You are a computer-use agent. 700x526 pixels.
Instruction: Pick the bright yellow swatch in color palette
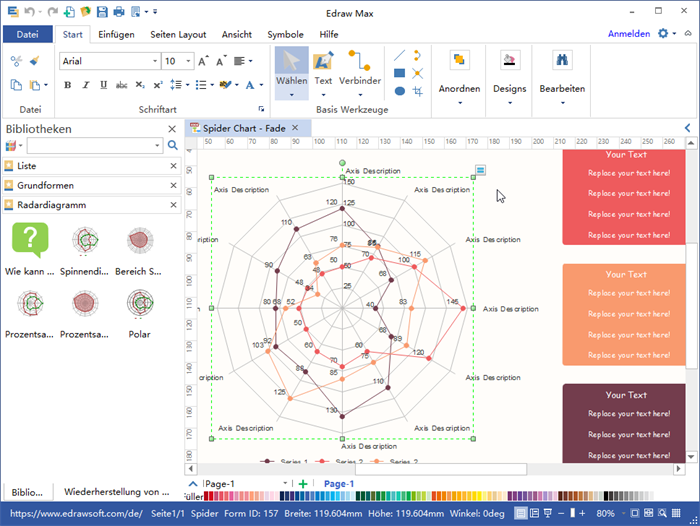click(479, 496)
